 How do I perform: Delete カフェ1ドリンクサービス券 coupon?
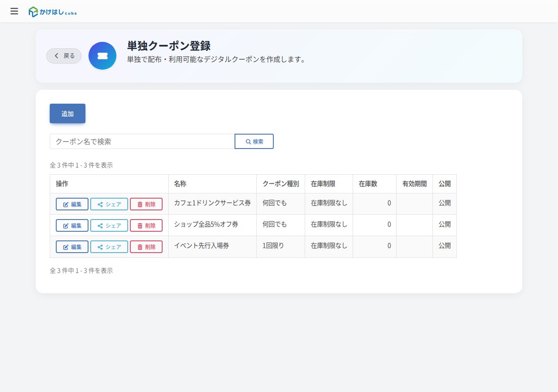[146, 204]
